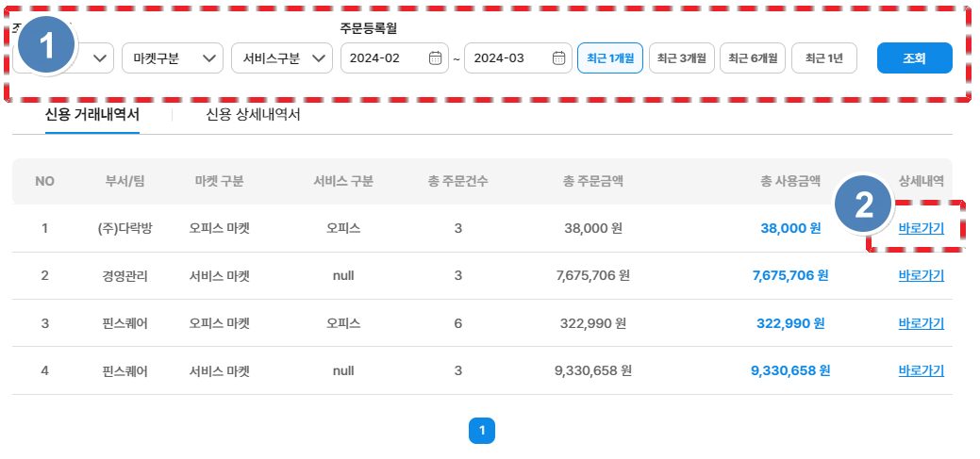Choose the 최근 1년 period filter
The width and height of the screenshot is (980, 459).
click(823, 58)
